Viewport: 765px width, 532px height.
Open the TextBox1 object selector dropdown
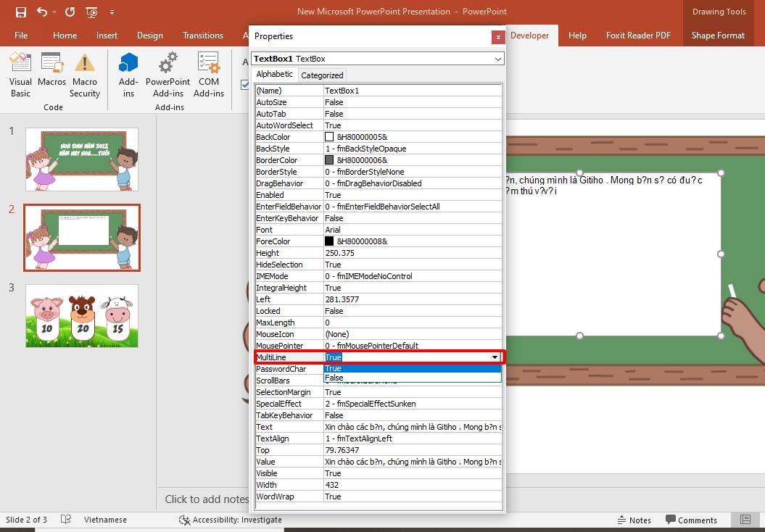click(498, 59)
